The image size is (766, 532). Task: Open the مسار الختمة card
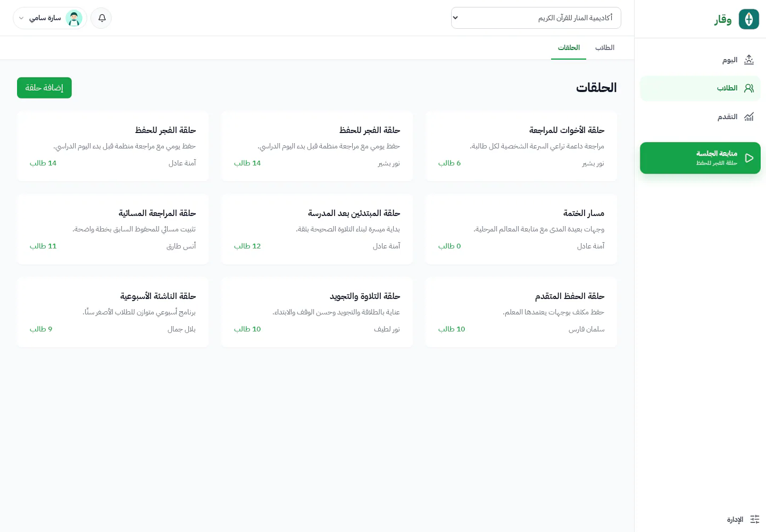click(521, 229)
